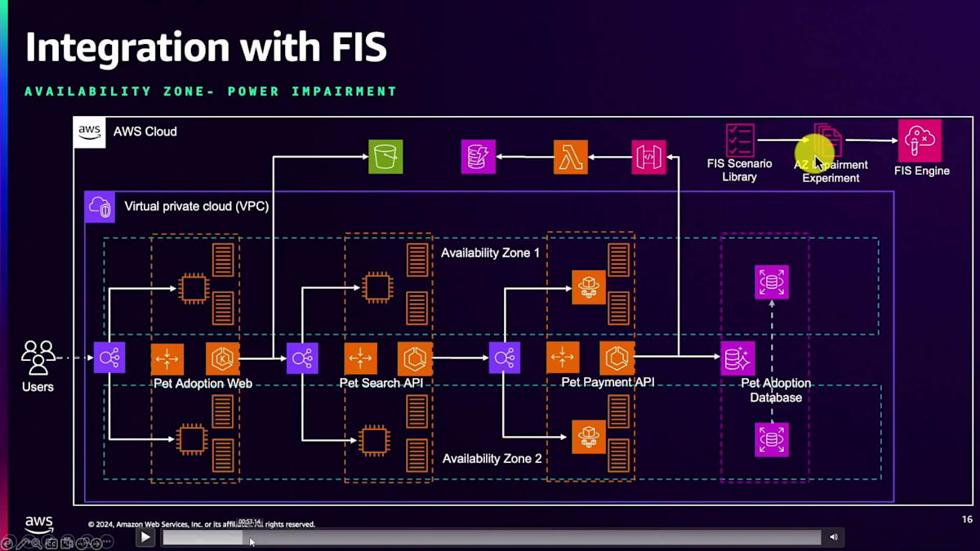Click the "Integration with FIS" title

tap(206, 49)
